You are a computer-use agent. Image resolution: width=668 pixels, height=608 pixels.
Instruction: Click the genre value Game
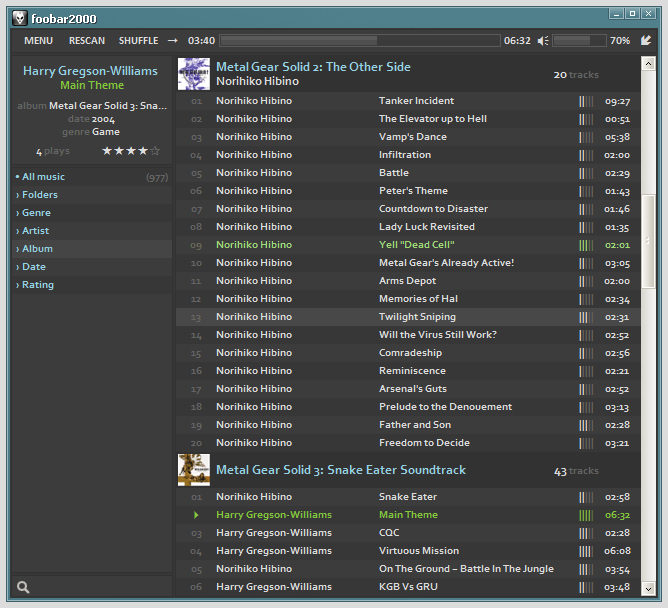point(106,132)
